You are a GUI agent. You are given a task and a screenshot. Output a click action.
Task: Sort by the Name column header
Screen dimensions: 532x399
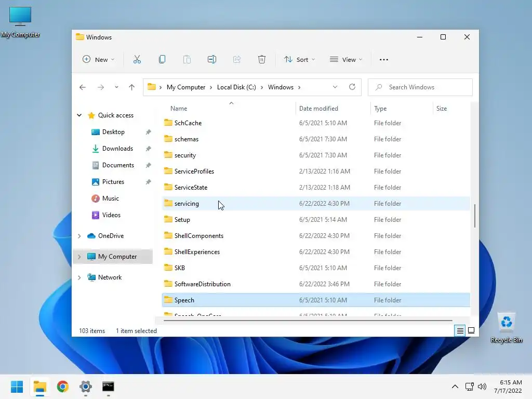tap(179, 108)
